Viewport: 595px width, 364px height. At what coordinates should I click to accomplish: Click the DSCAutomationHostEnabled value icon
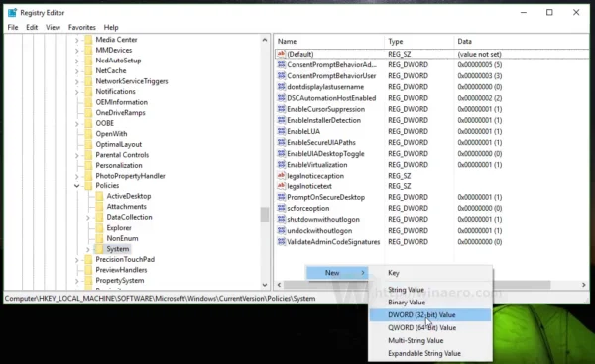[282, 98]
